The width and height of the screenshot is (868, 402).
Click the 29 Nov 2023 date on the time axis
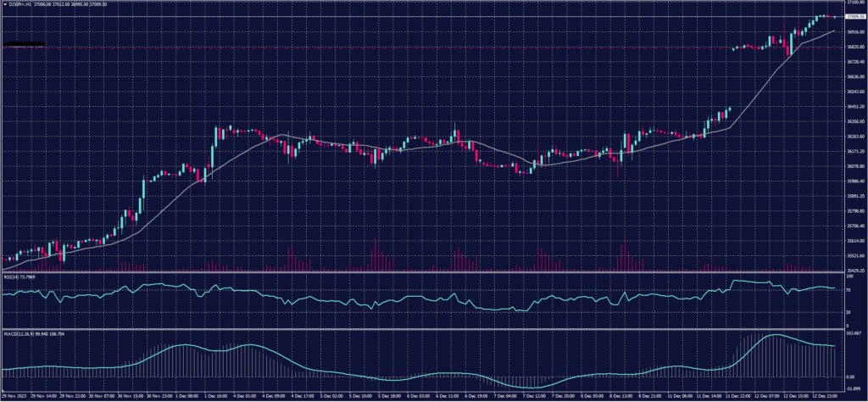click(x=13, y=396)
